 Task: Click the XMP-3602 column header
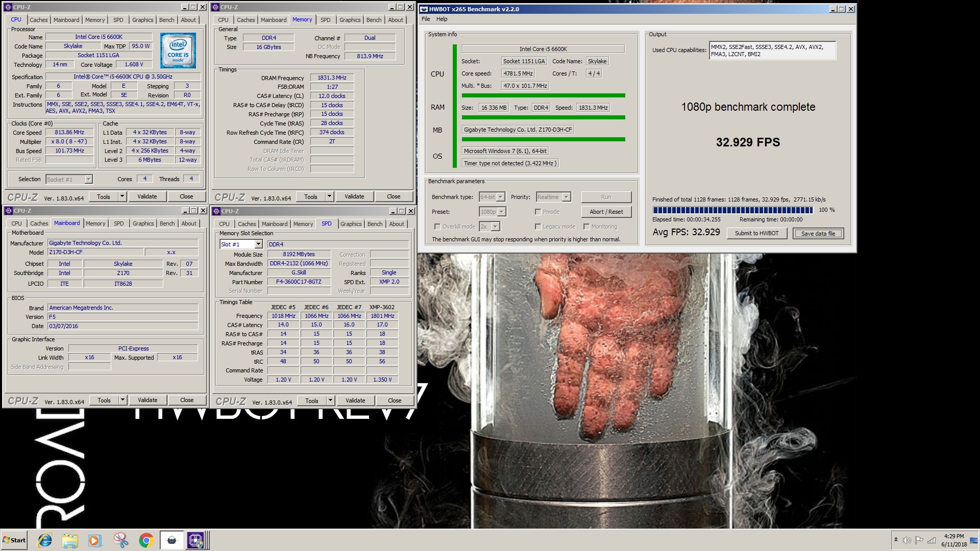(382, 307)
